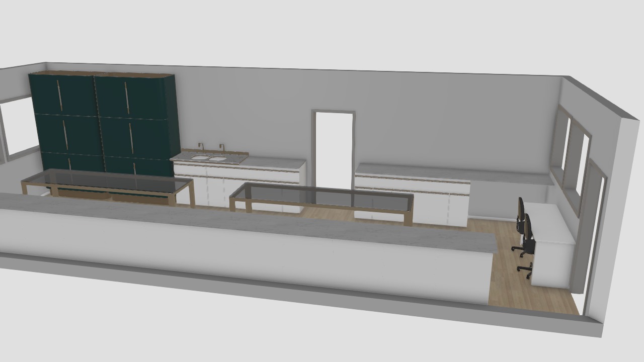This screenshot has width=644, height=362.
Task: Select the double sink basin on the counter
Action: (209, 158)
